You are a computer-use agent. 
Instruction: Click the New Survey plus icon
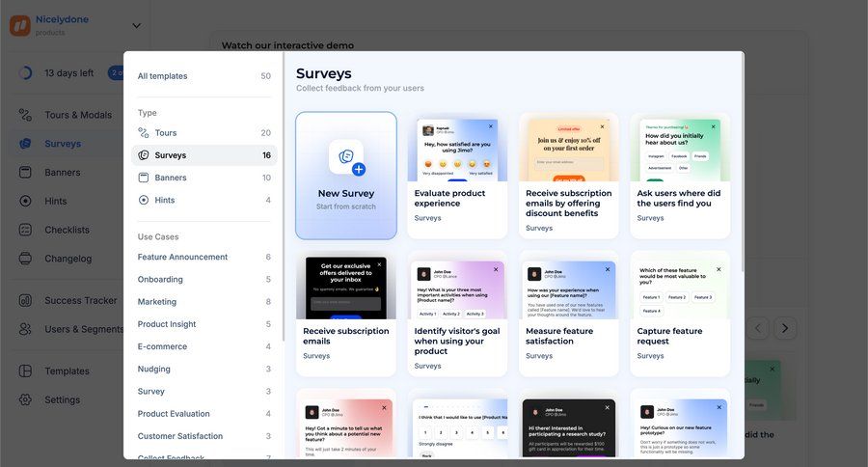pos(358,169)
